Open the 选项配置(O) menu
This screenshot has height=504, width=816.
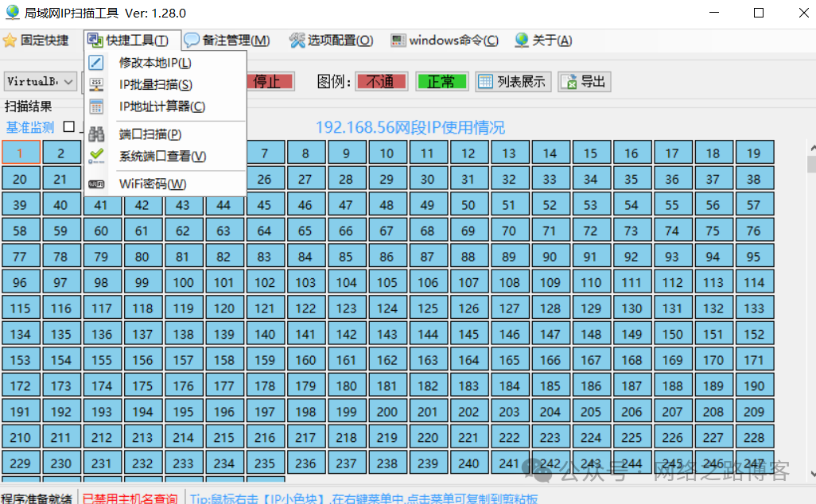coord(332,41)
